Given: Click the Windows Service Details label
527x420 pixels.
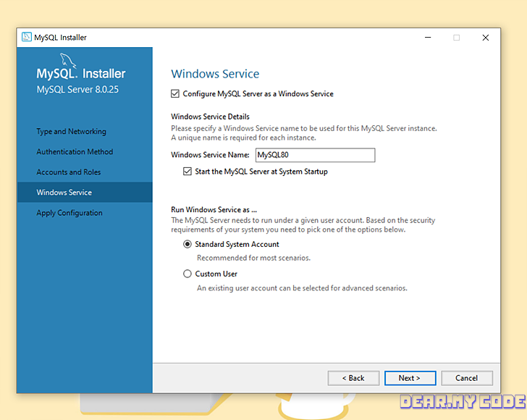Looking at the screenshot, I should click(x=210, y=117).
